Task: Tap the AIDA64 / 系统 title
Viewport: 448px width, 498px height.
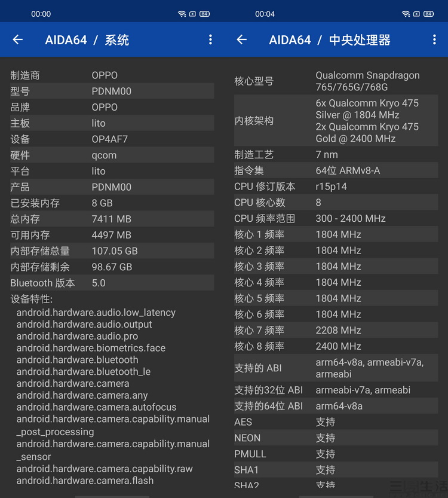Action: tap(87, 40)
